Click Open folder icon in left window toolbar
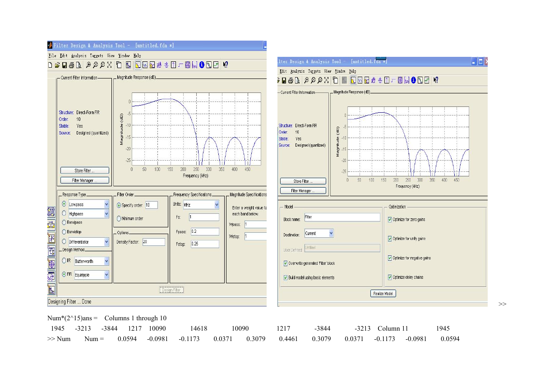 pos(57,65)
